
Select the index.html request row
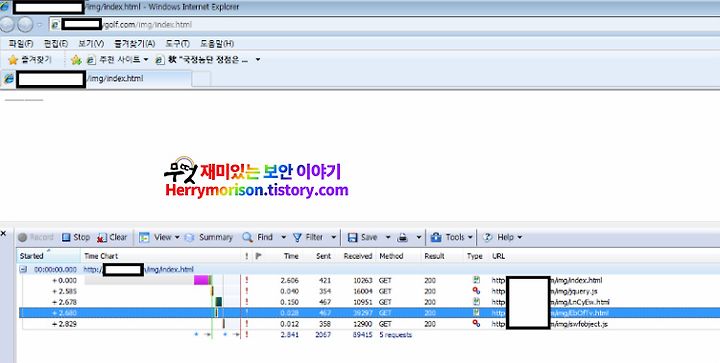pos(369,280)
